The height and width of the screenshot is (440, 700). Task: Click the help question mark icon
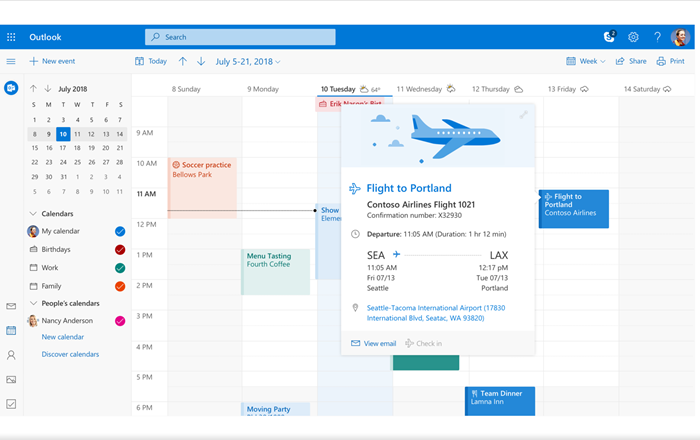point(657,37)
